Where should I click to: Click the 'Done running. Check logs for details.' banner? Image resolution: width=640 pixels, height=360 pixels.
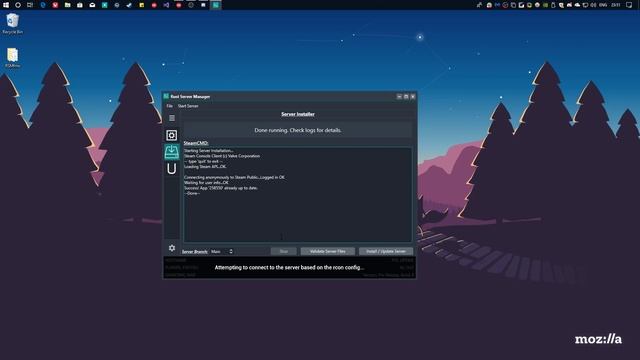298,130
